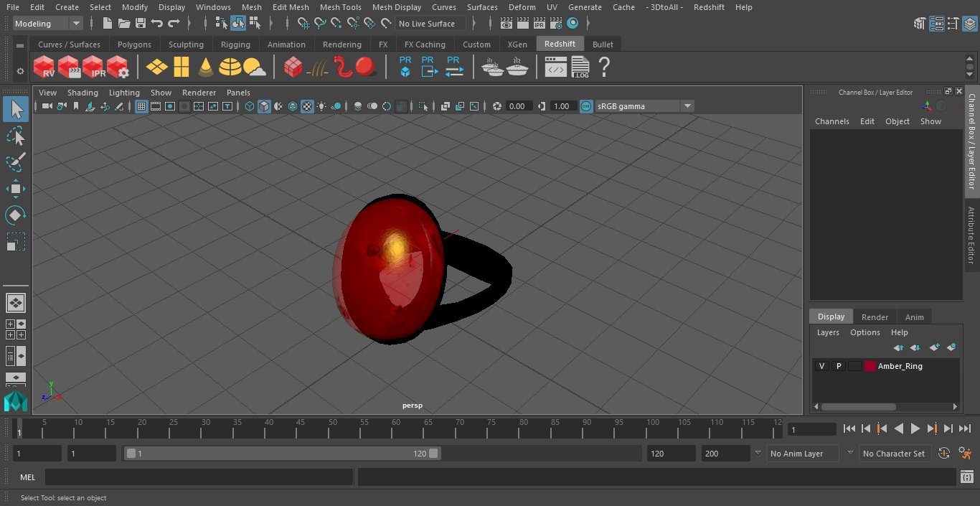Switch to the Polygons shelf tab
The width and height of the screenshot is (980, 506).
coord(134,44)
